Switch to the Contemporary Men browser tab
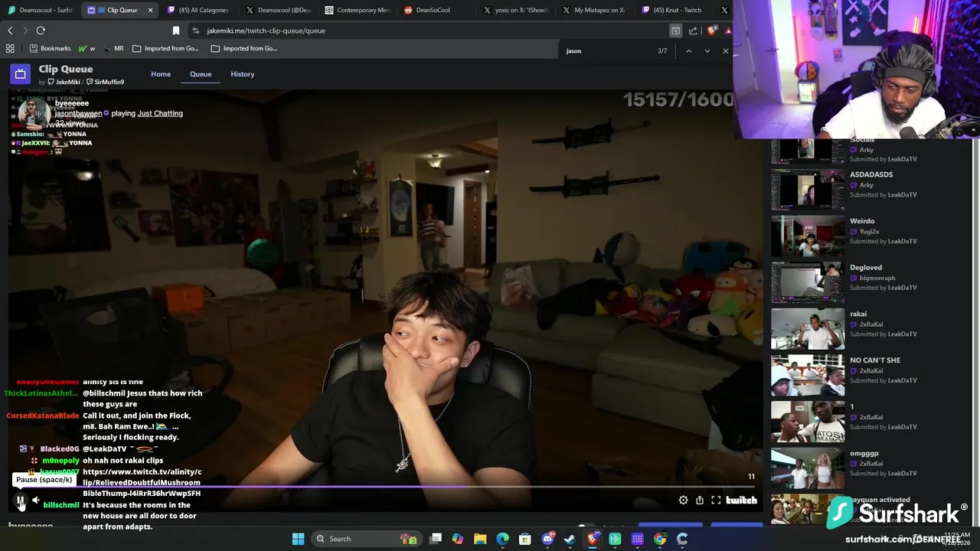The image size is (980, 551). coord(357,10)
